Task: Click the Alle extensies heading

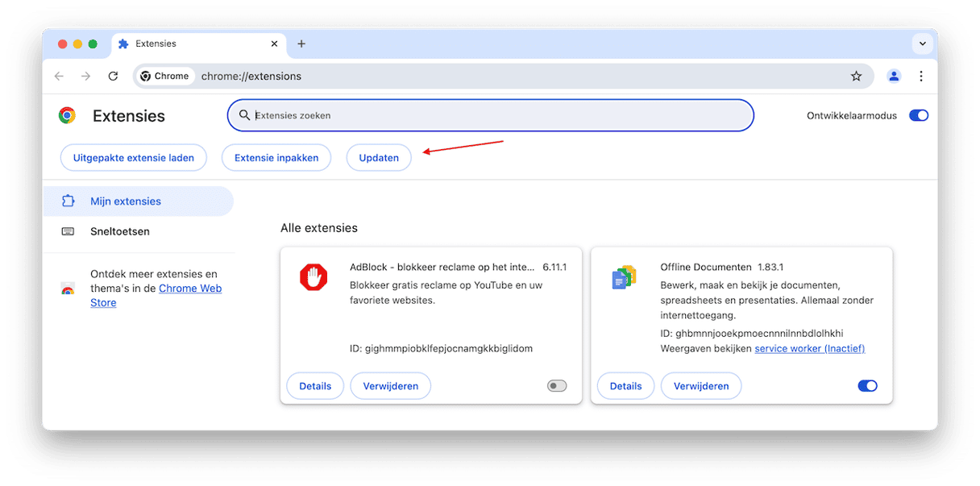Action: point(319,228)
